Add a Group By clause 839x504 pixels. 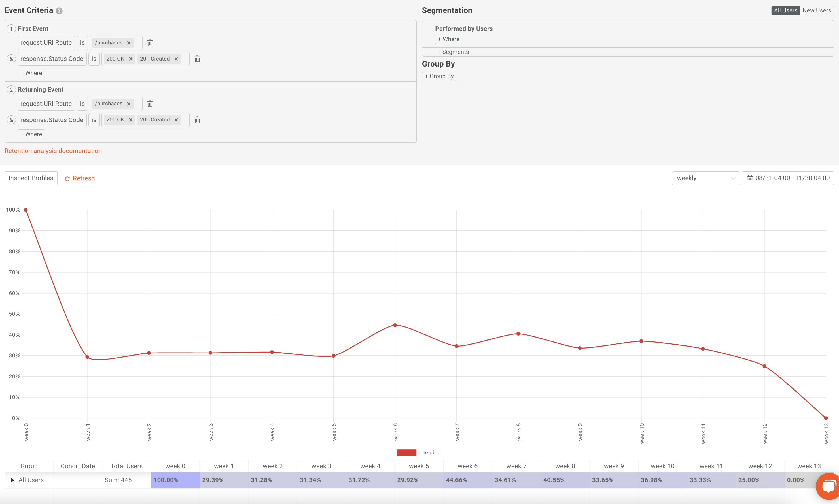tap(439, 76)
